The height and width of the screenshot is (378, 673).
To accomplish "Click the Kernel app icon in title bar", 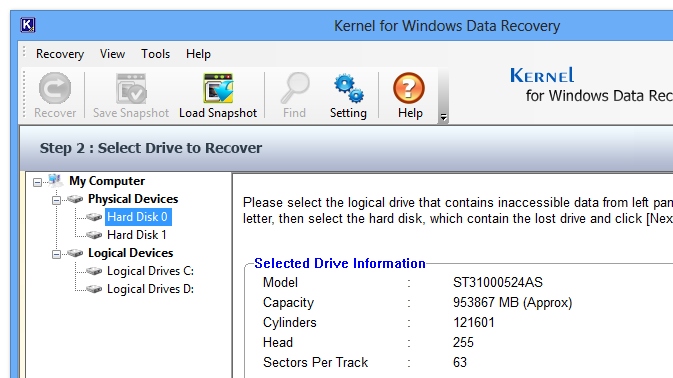I will pyautogui.click(x=27, y=25).
